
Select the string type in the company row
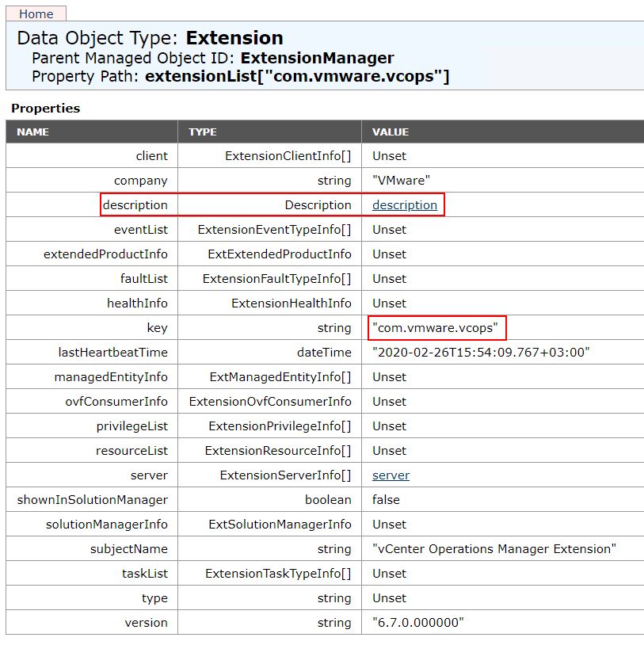(334, 181)
